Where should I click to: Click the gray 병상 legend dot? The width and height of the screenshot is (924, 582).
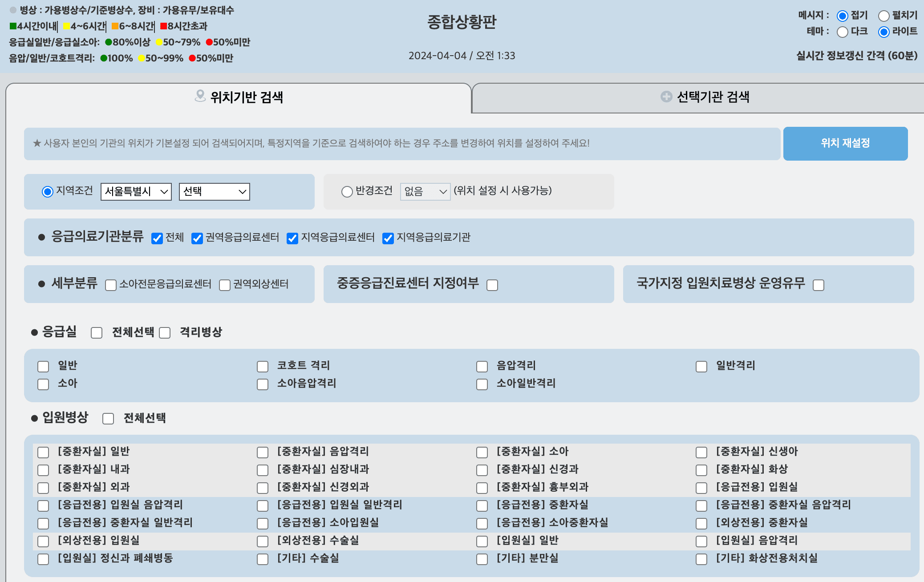pyautogui.click(x=13, y=10)
